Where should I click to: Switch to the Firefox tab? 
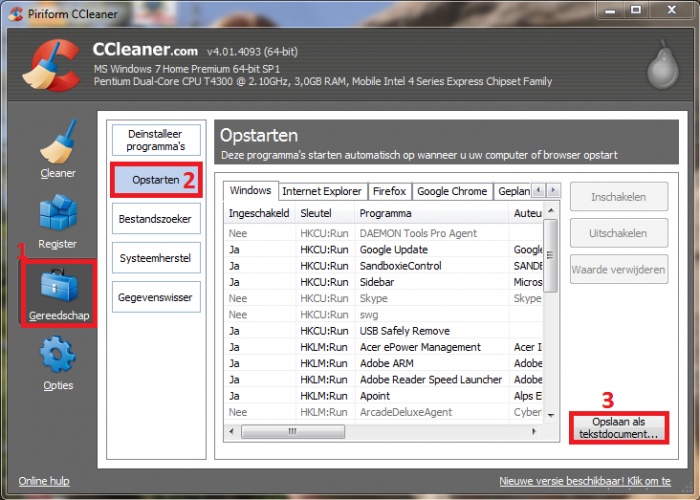(389, 192)
